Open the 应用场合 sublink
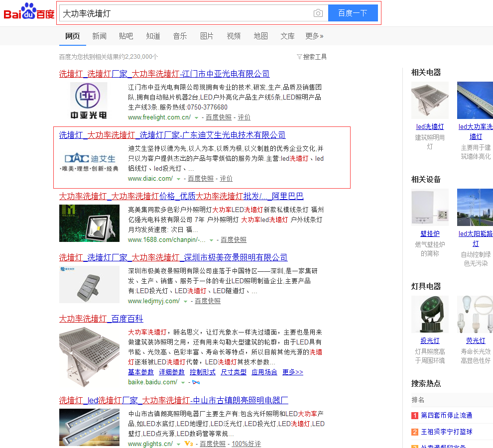This screenshot has height=448, width=493. [264, 372]
